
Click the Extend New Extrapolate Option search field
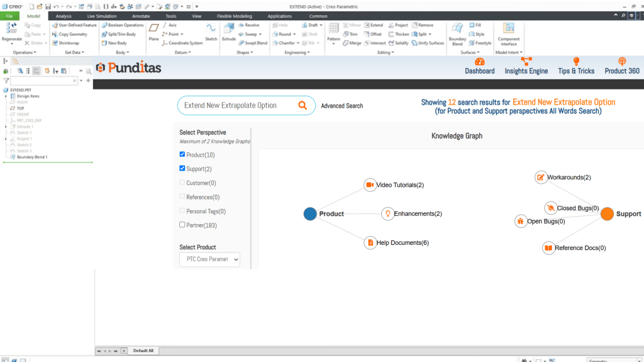point(236,106)
